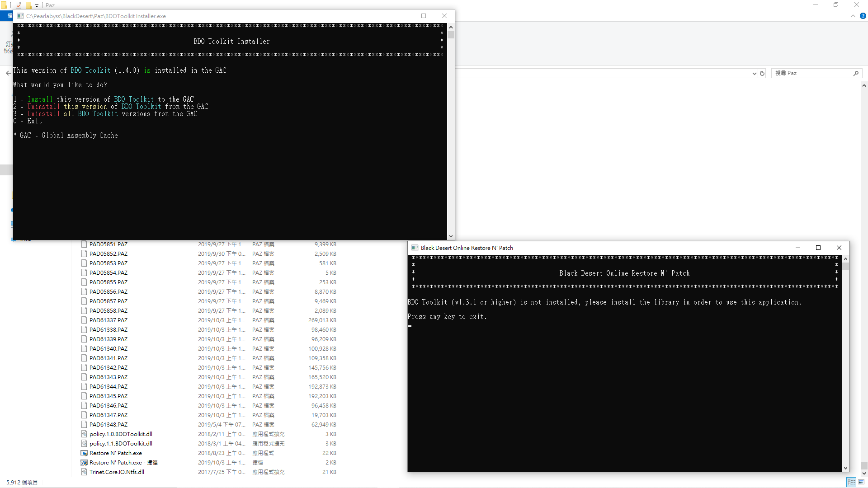Open the Customize Quick Access Toolbar dropdown
Image resolution: width=868 pixels, height=488 pixels.
37,6
